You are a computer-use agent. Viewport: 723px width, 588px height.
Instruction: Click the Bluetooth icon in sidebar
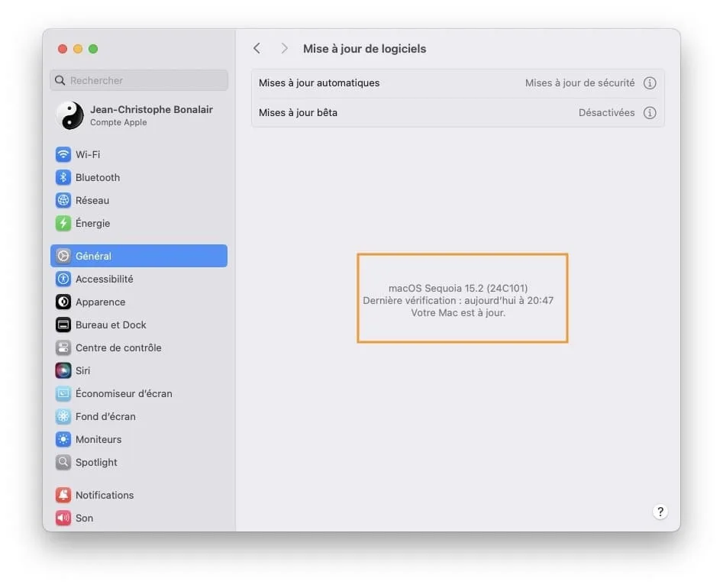63,178
